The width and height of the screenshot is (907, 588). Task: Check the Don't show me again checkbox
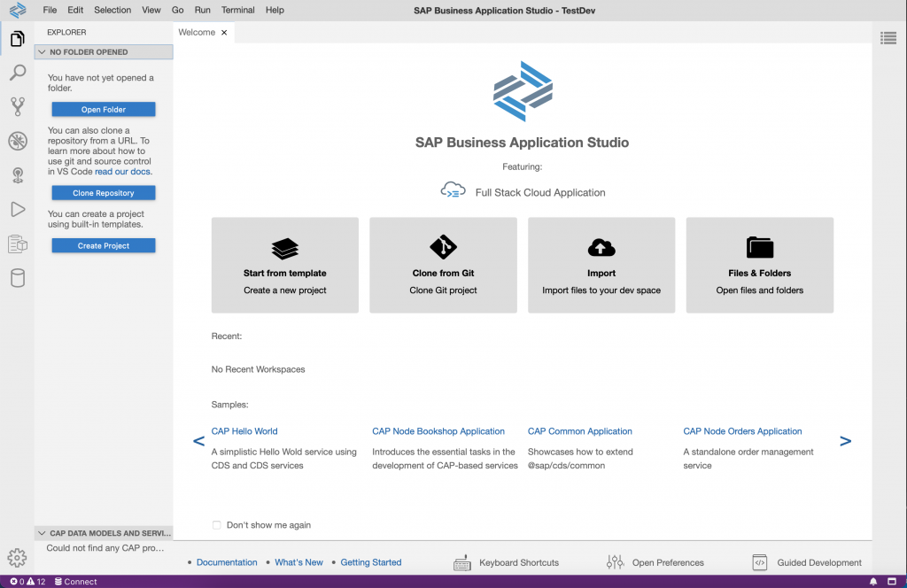click(x=216, y=525)
